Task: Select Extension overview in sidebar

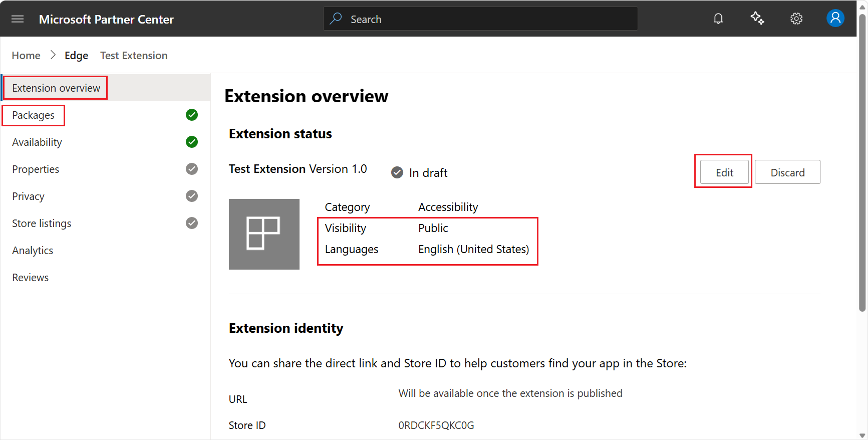Action: (x=106, y=88)
